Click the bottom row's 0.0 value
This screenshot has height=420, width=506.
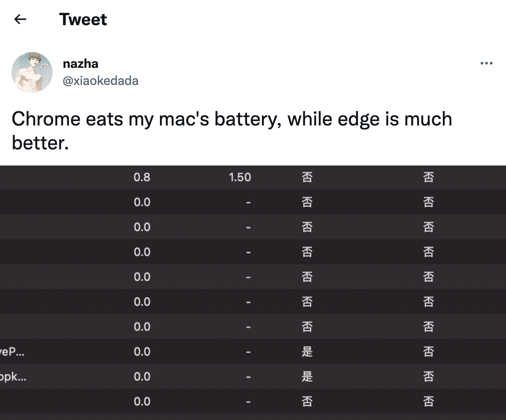pyautogui.click(x=142, y=401)
